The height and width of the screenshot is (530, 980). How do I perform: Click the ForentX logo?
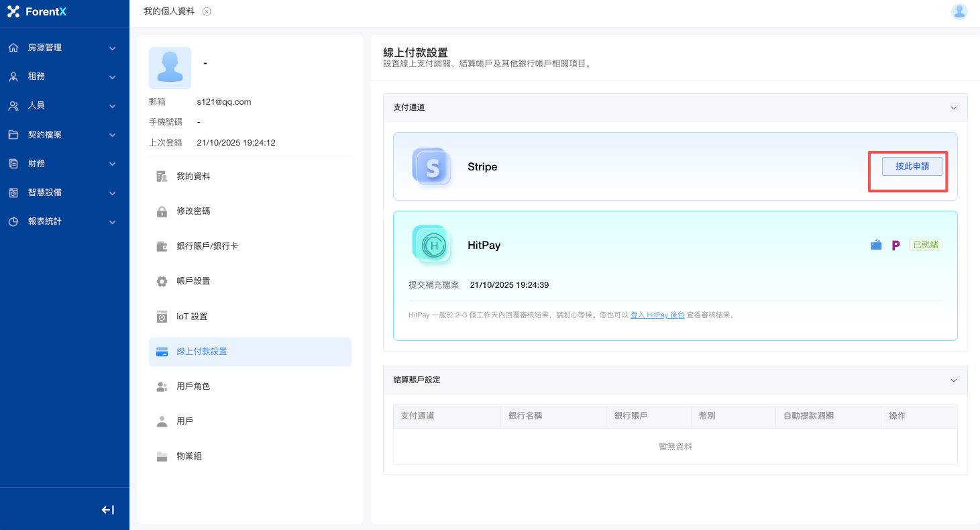click(x=37, y=12)
